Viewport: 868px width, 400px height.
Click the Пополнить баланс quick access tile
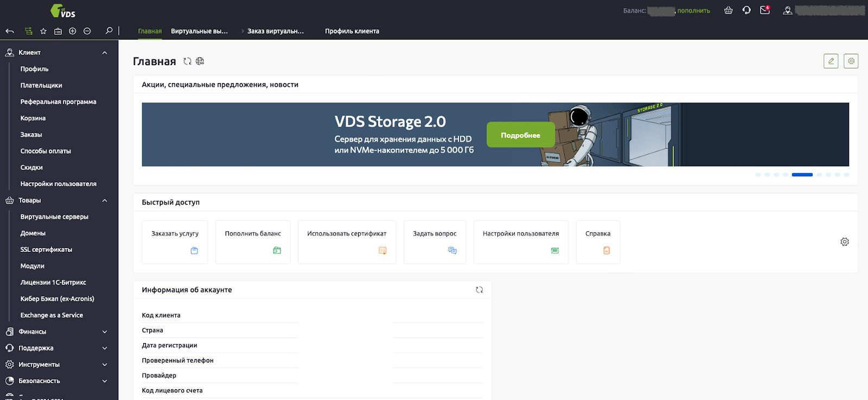[253, 242]
